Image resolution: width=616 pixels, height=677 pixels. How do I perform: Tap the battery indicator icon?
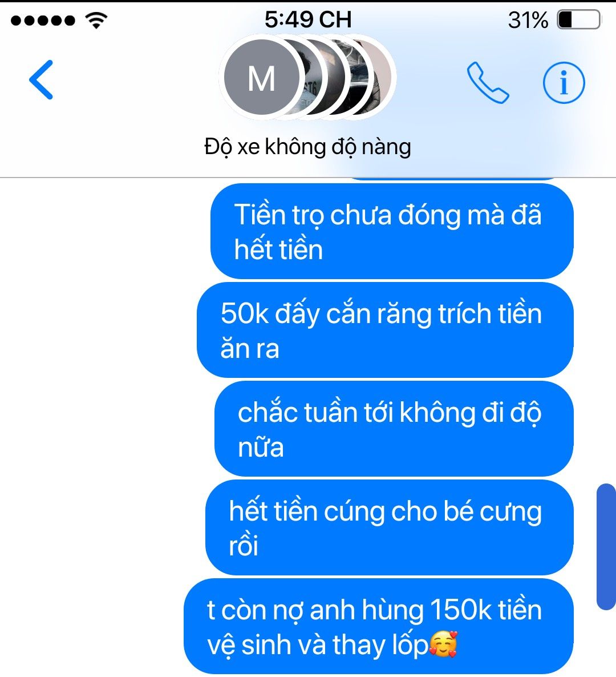pos(579,20)
